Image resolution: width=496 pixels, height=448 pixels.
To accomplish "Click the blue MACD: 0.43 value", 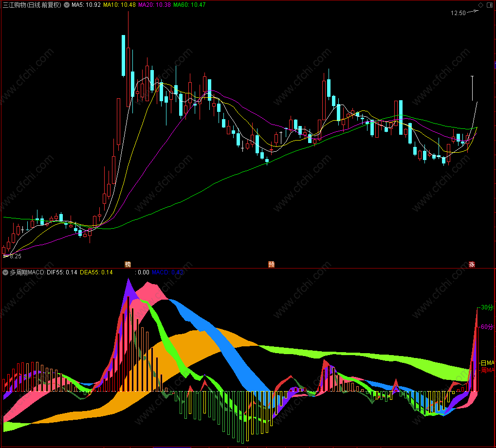I will (167, 272).
